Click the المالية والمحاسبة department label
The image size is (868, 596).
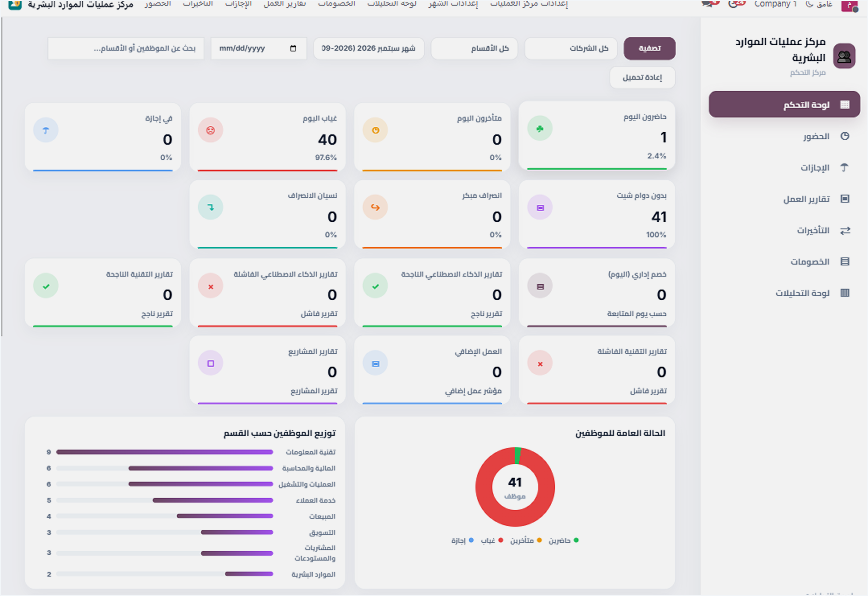pos(309,468)
